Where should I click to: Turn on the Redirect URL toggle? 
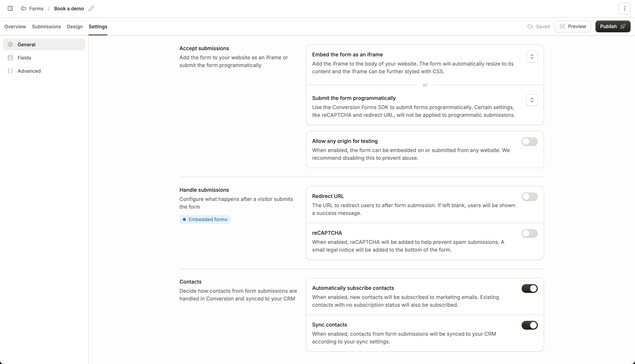click(x=530, y=197)
